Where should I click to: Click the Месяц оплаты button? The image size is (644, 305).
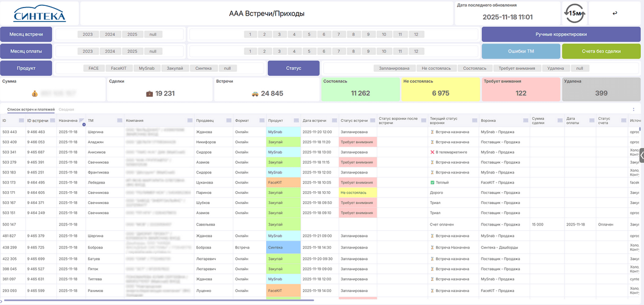26,52
